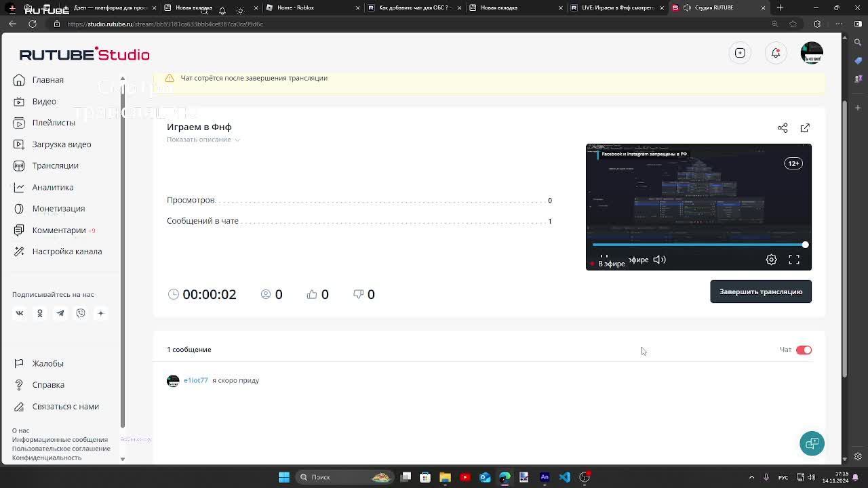Open player settings gear

coord(771,260)
